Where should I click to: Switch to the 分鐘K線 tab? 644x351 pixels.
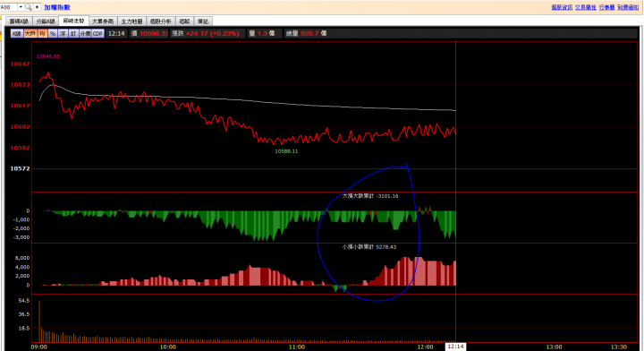[46, 21]
